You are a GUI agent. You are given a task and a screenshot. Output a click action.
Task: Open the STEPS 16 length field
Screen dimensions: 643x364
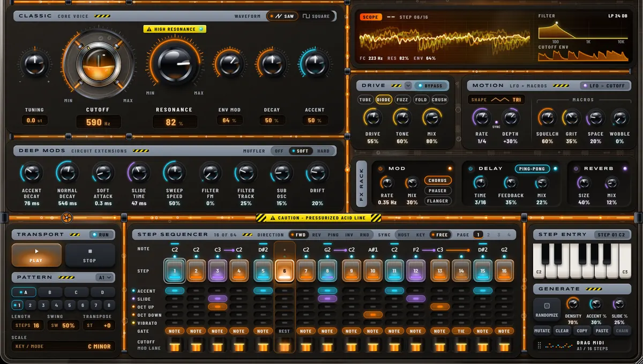coord(28,325)
